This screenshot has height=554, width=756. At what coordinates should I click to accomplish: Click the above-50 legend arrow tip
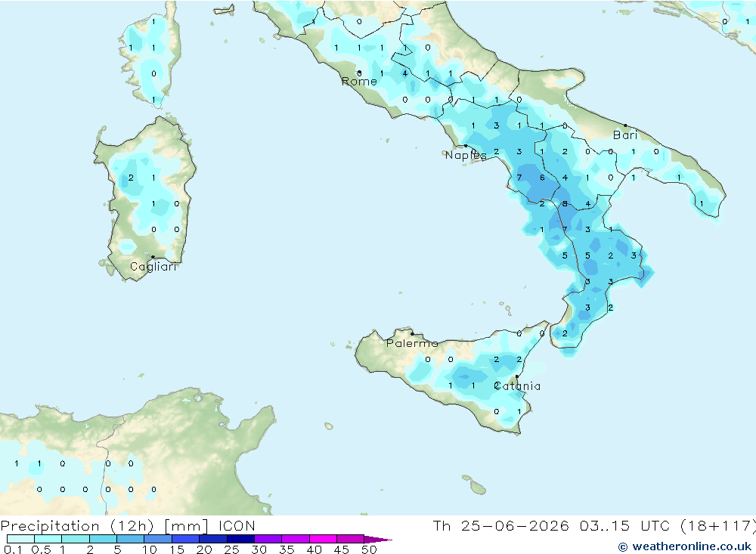coord(379,540)
